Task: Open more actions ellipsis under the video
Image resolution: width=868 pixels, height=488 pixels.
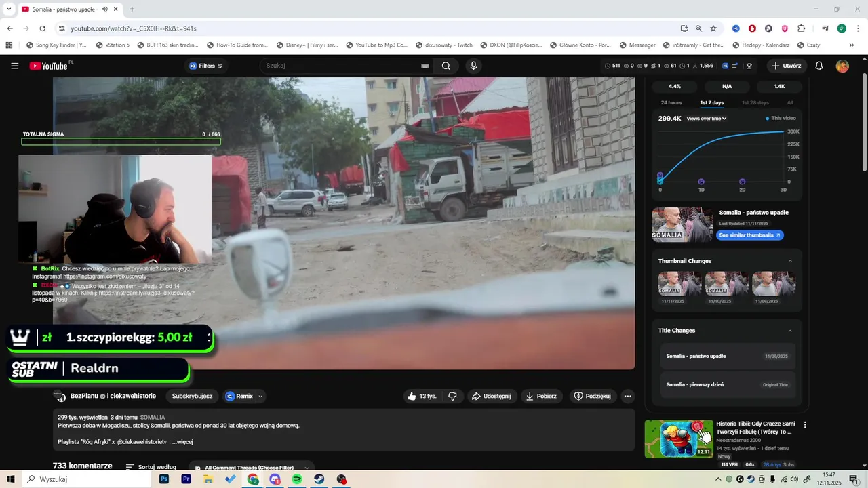Action: (627, 396)
